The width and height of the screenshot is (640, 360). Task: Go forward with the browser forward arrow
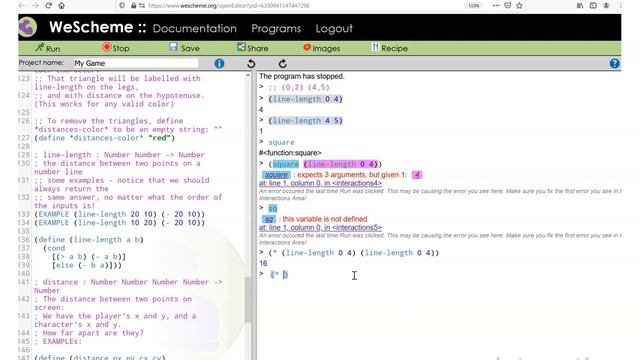click(35, 6)
